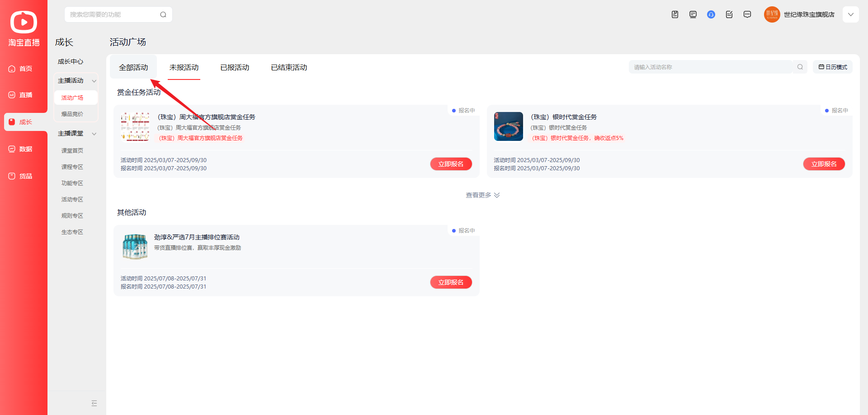Switch to 日历模式 calendar view
Screen dimensions: 868x415
coord(832,67)
